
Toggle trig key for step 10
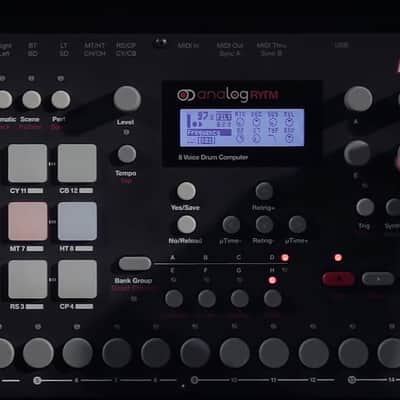point(234,353)
